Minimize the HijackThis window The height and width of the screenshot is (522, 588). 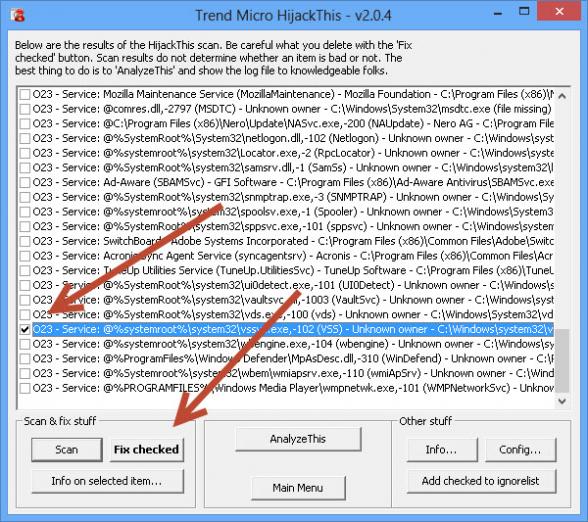[498, 12]
